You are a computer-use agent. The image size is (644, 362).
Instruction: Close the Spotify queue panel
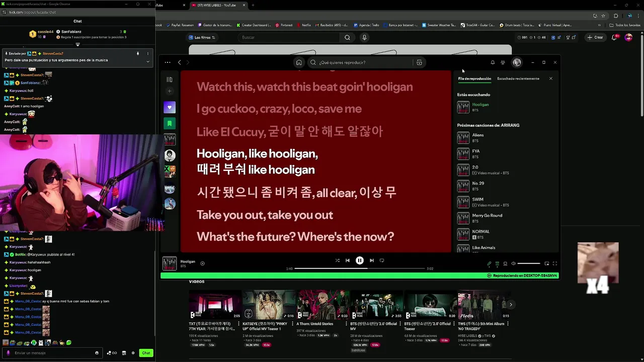[x=551, y=78]
